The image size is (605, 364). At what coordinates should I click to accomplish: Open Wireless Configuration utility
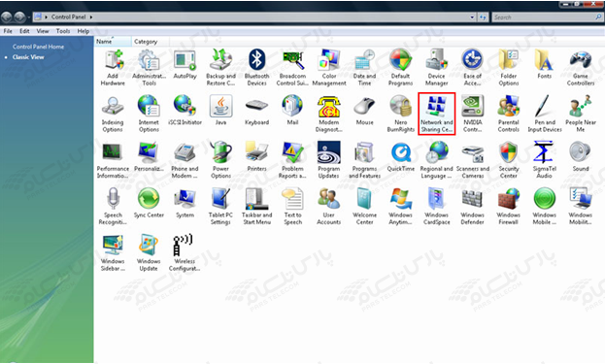185,253
